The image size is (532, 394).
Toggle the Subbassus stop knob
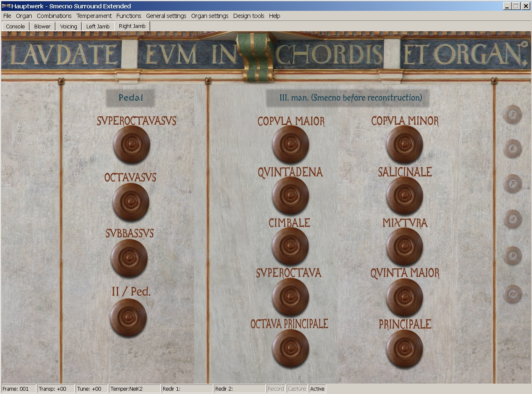tap(129, 258)
